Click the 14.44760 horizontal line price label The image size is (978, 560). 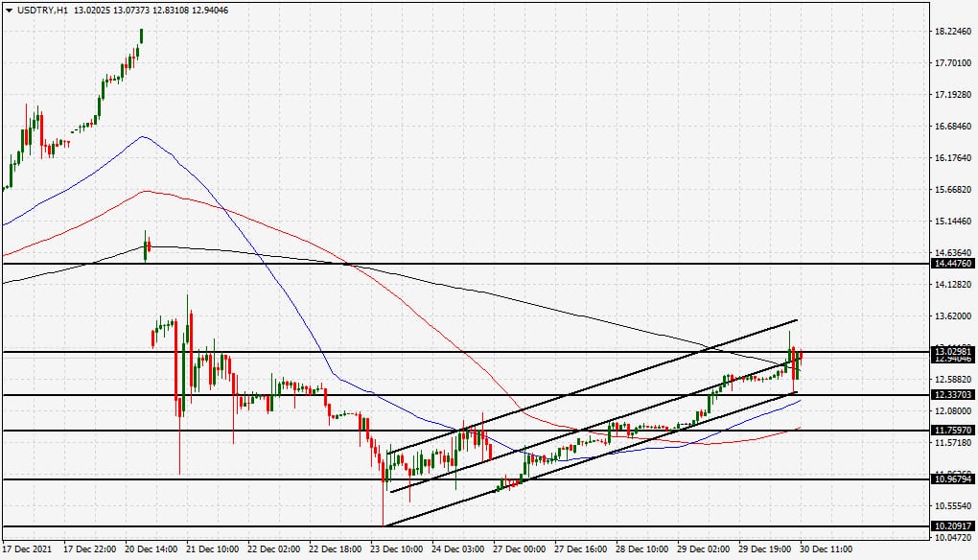click(x=953, y=264)
